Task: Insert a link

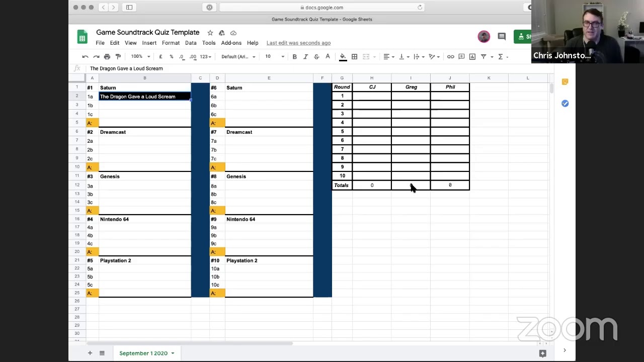Action: pyautogui.click(x=450, y=57)
